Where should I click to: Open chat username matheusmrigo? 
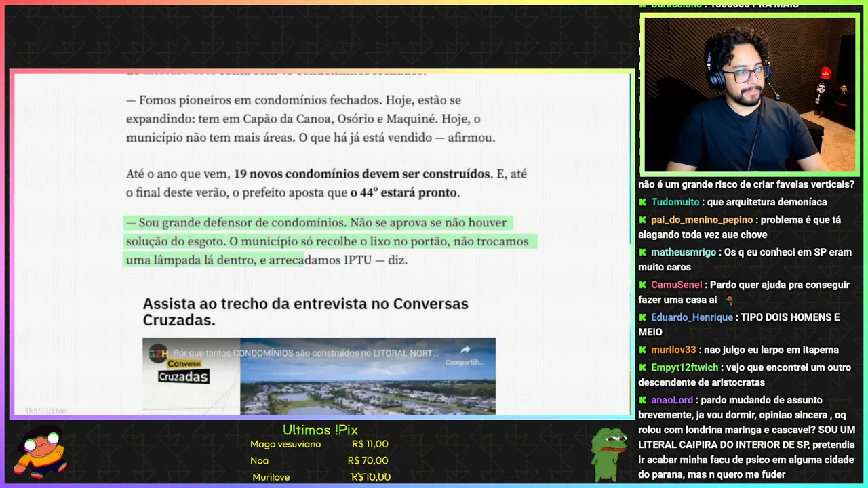click(684, 252)
